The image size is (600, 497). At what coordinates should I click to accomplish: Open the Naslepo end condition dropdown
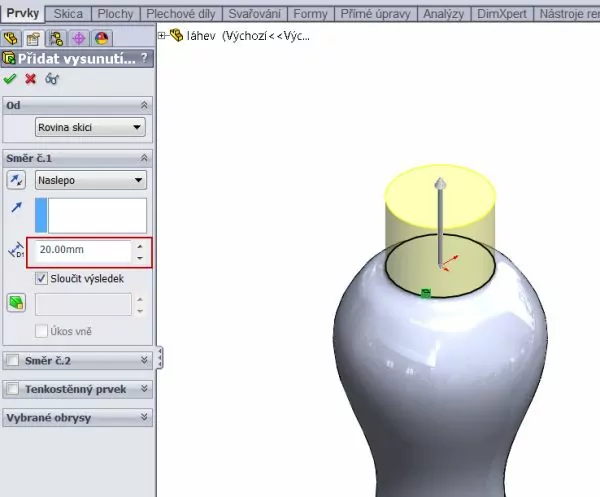pyautogui.click(x=89, y=180)
